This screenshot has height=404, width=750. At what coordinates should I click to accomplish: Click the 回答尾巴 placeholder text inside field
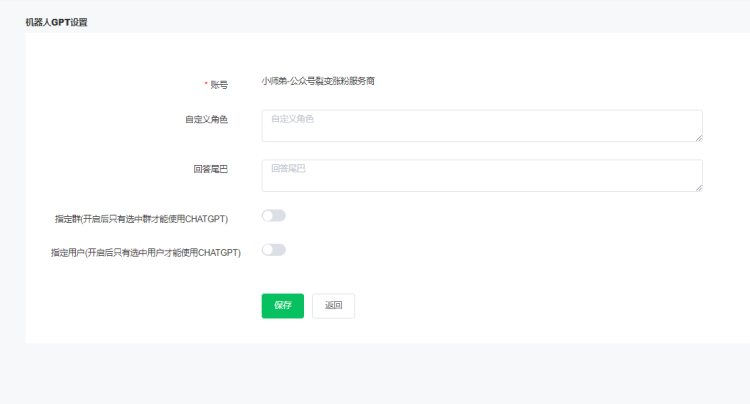(x=288, y=169)
